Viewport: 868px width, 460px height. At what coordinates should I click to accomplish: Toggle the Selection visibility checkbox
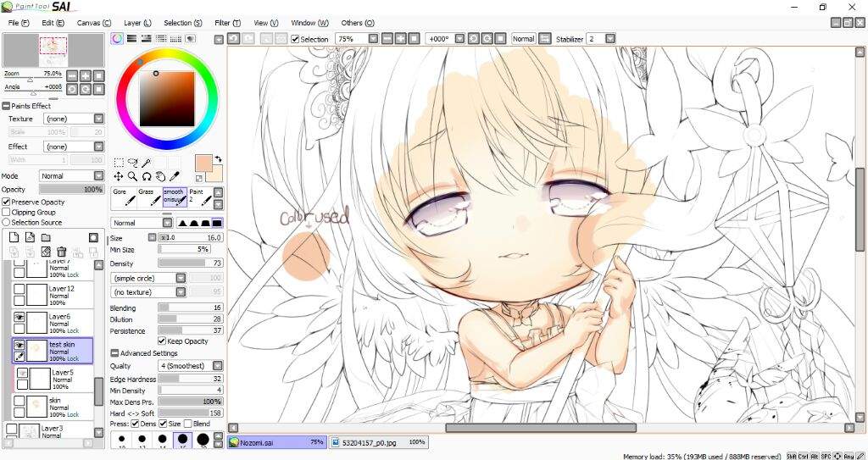[x=295, y=39]
